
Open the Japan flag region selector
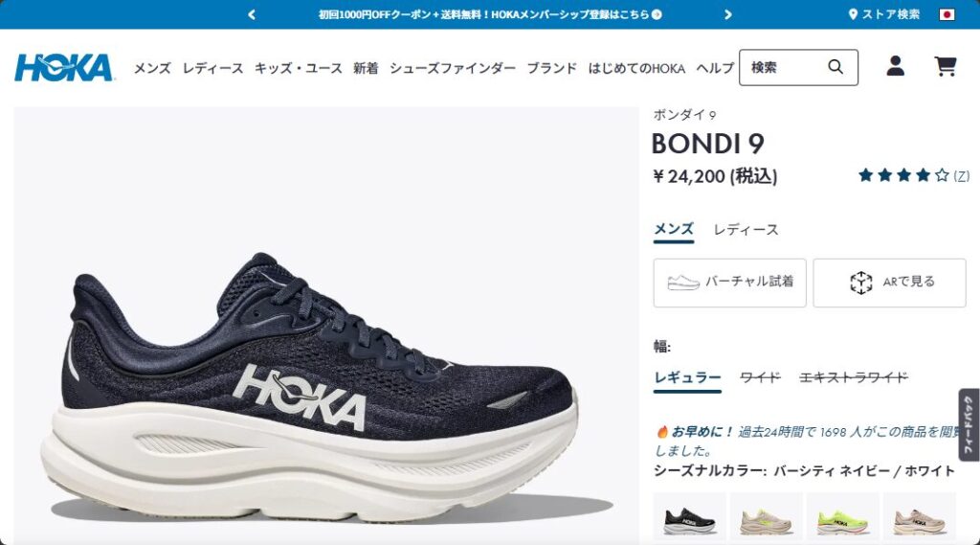(947, 14)
